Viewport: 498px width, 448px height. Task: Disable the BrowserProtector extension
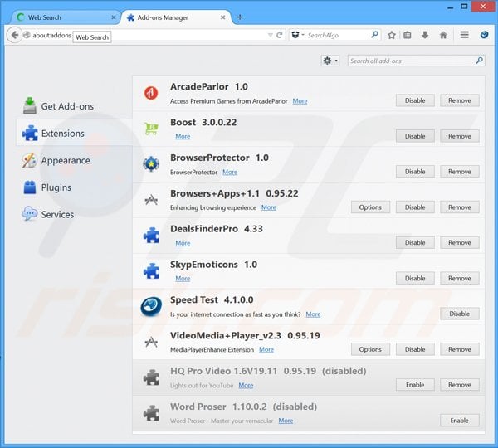click(415, 172)
